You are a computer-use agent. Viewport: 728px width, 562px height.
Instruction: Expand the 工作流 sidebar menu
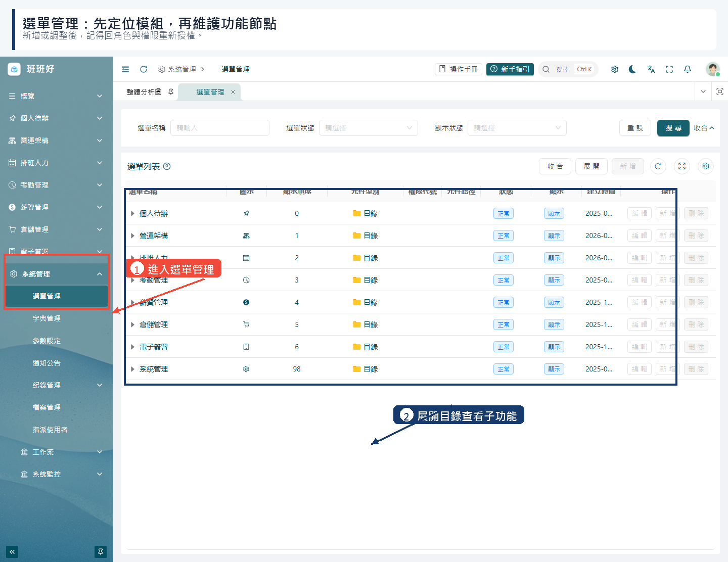click(x=56, y=452)
